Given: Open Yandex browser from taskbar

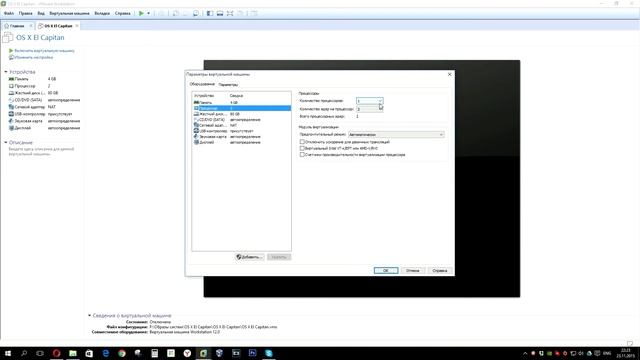Looking at the screenshot, I should [x=187, y=353].
